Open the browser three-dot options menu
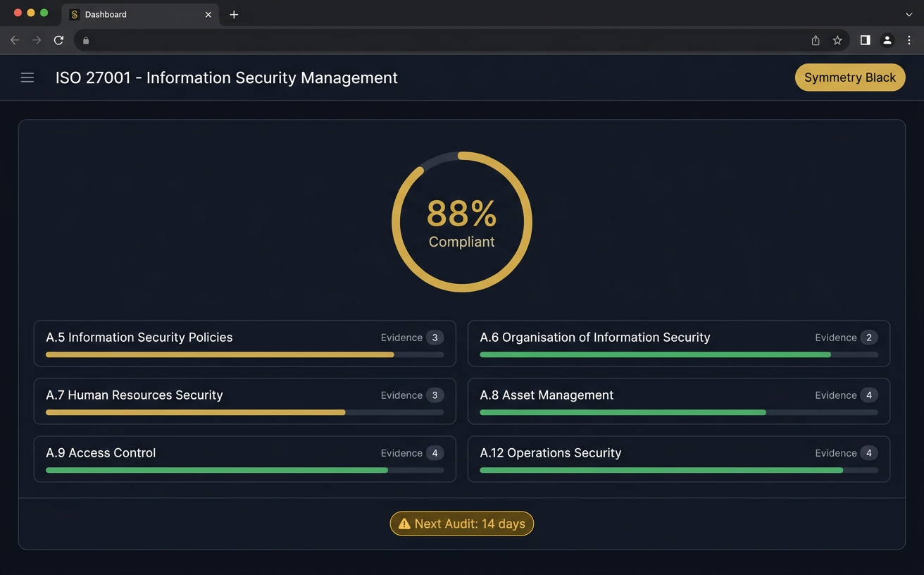The height and width of the screenshot is (575, 924). (x=909, y=40)
